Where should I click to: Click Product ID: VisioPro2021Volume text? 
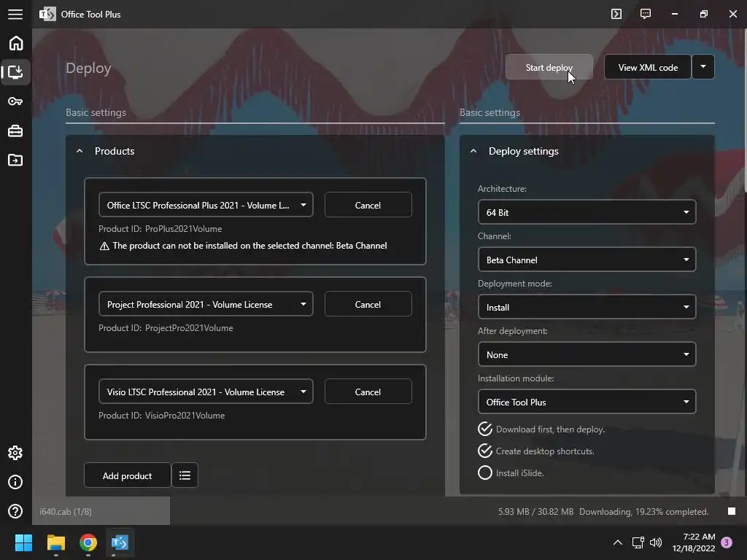[x=161, y=415]
